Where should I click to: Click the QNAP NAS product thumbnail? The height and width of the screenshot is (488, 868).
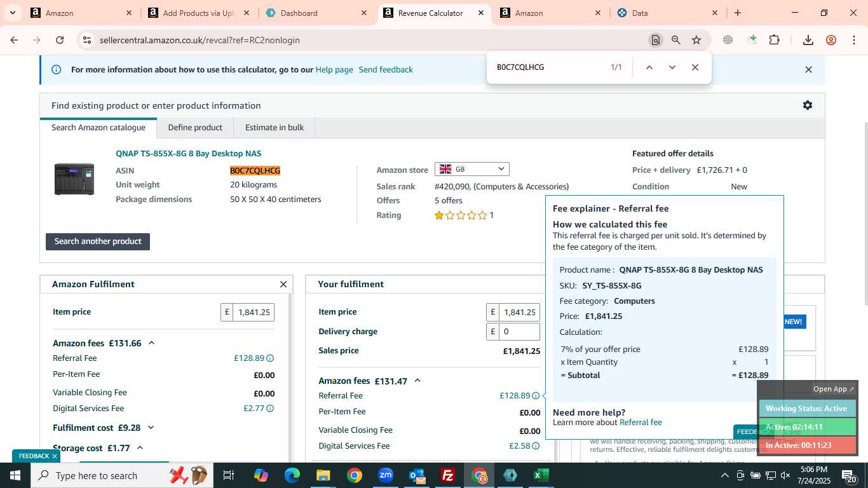74,179
